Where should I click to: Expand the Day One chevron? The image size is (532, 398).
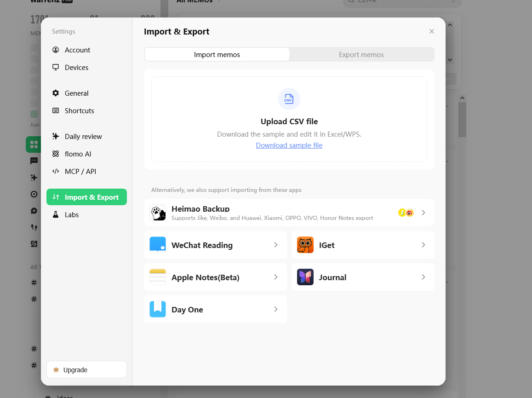pos(276,309)
